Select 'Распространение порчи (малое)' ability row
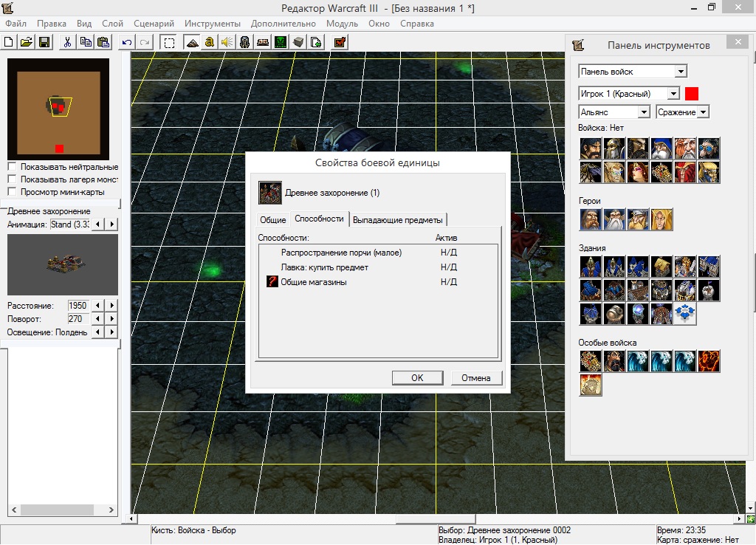This screenshot has height=545, width=756. point(379,253)
